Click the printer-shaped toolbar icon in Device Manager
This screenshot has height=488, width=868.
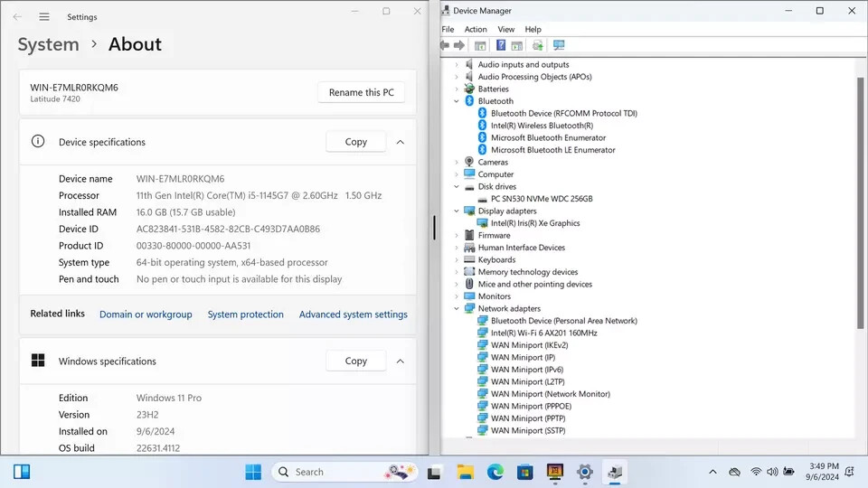click(x=537, y=45)
